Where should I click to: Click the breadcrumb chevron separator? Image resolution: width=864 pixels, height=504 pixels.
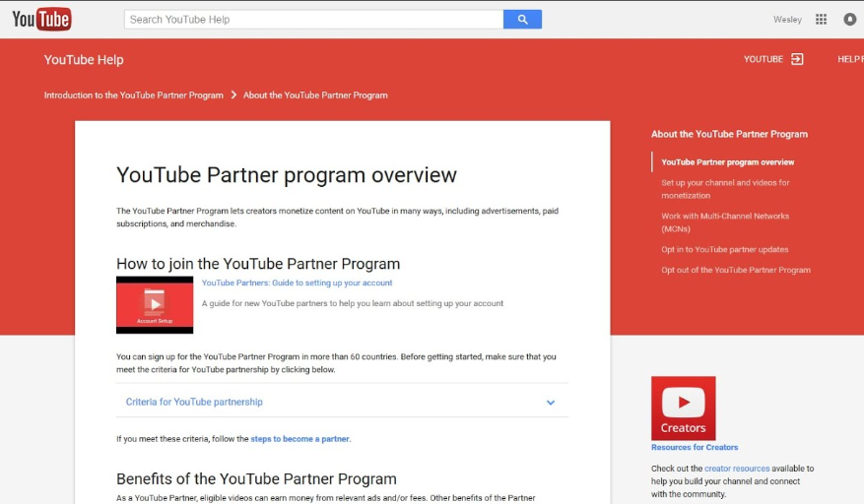click(233, 94)
